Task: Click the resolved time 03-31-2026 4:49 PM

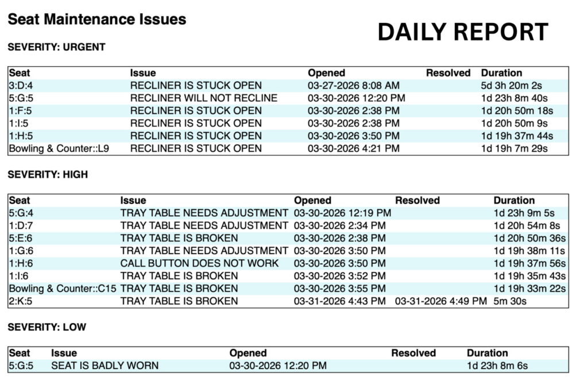Action: (x=440, y=301)
